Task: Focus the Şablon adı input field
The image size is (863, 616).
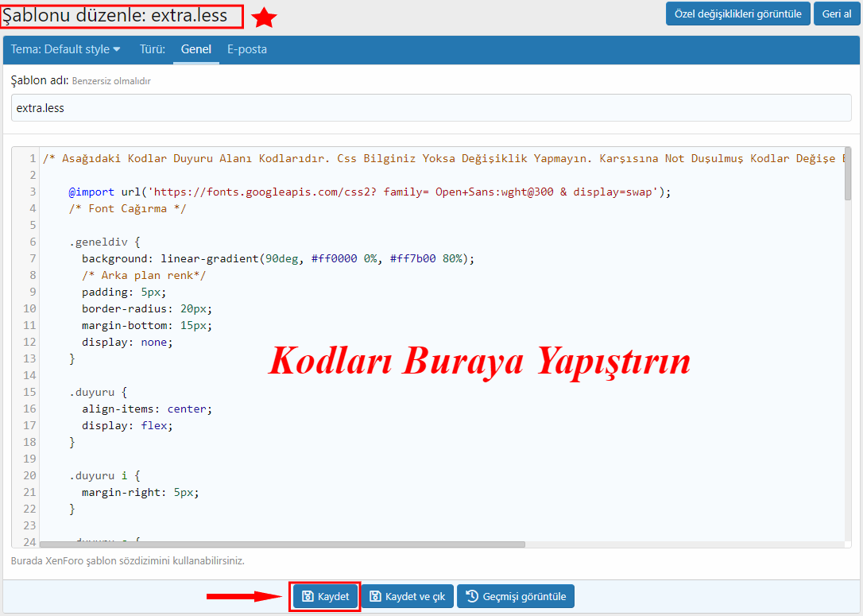Action: point(431,108)
